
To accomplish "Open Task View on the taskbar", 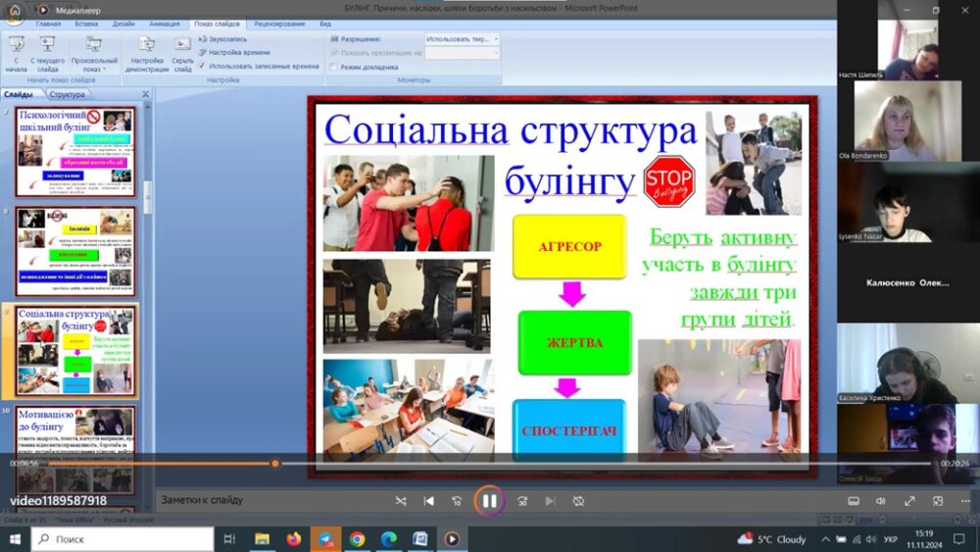I will point(229,539).
